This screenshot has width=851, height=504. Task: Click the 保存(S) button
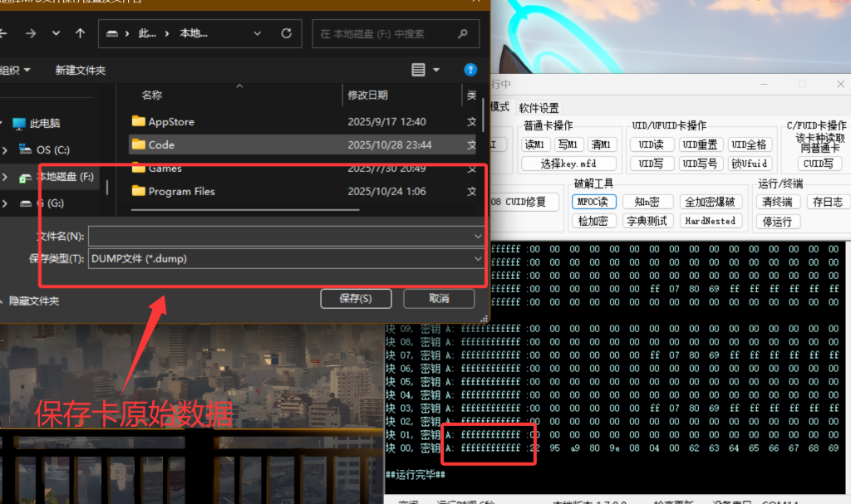pyautogui.click(x=355, y=299)
